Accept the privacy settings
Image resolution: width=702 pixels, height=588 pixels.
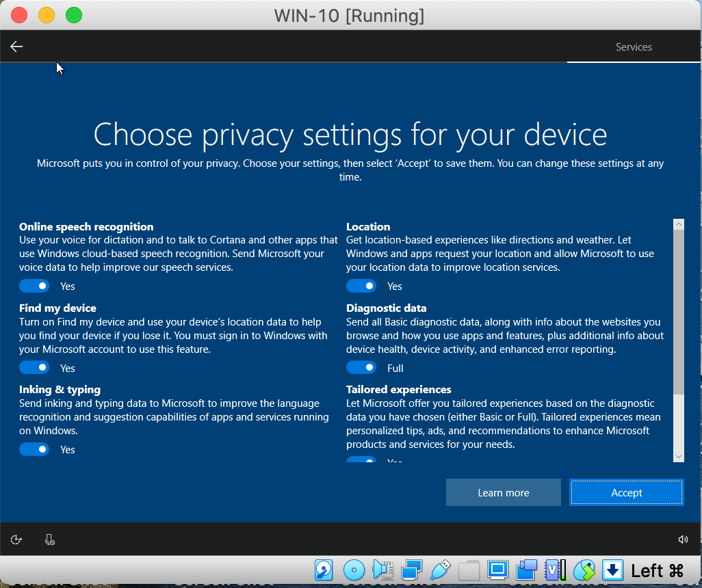coord(626,493)
